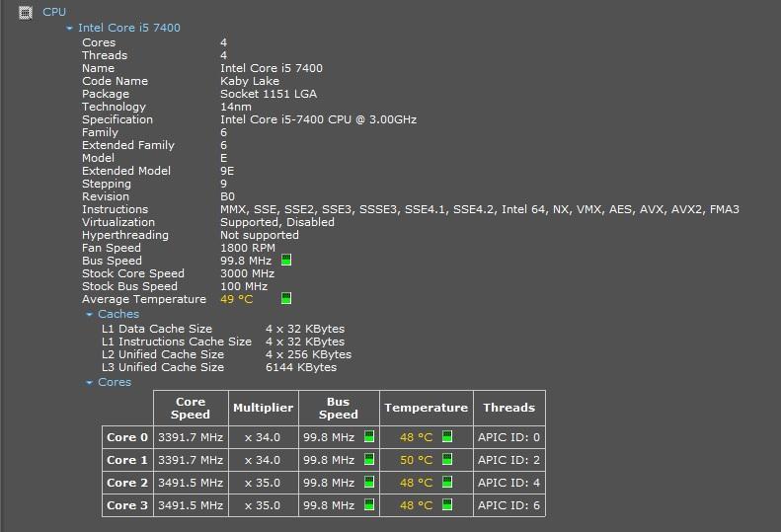This screenshot has height=532, width=781.
Task: Click Stock Bus Speed value 100 MHz
Action: coord(244,286)
